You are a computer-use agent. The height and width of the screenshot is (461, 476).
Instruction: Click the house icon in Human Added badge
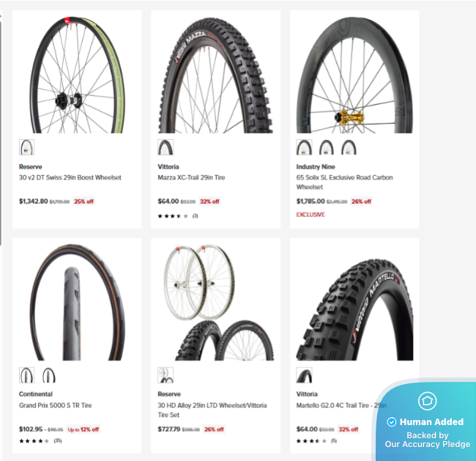(x=428, y=401)
